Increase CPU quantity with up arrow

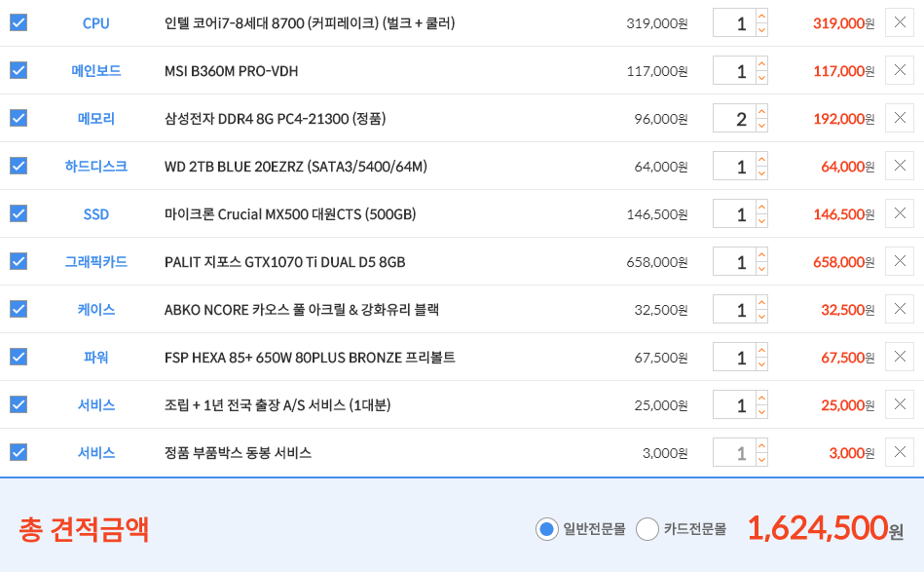[762, 16]
